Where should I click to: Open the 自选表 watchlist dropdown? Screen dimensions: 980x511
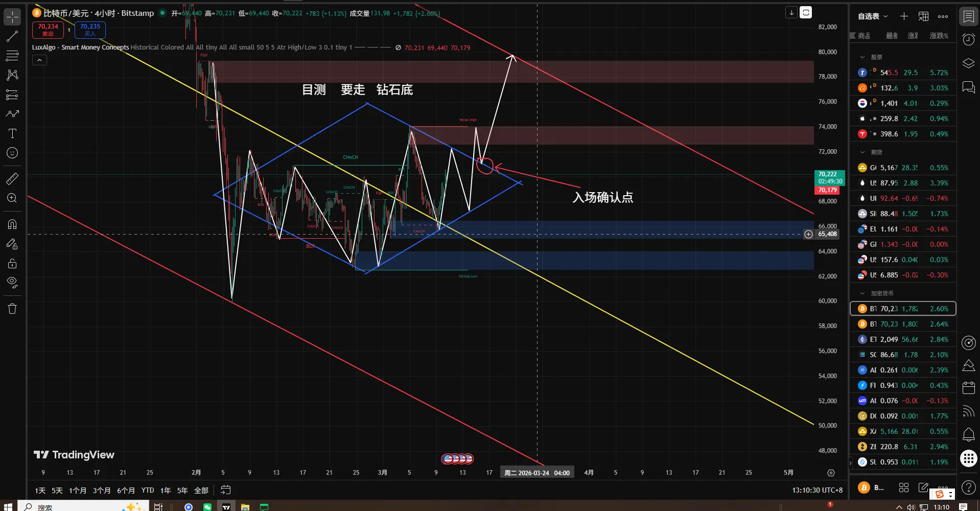[x=873, y=16]
